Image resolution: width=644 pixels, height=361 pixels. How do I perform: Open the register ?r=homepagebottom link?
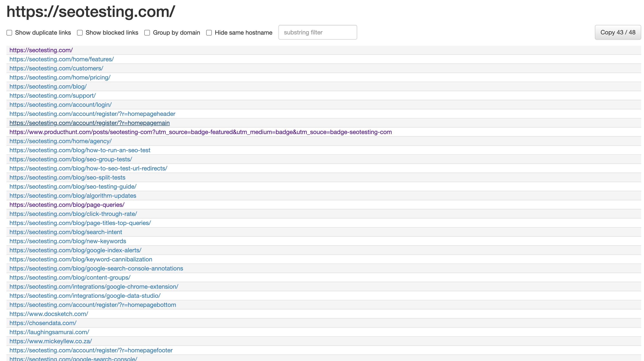point(93,305)
